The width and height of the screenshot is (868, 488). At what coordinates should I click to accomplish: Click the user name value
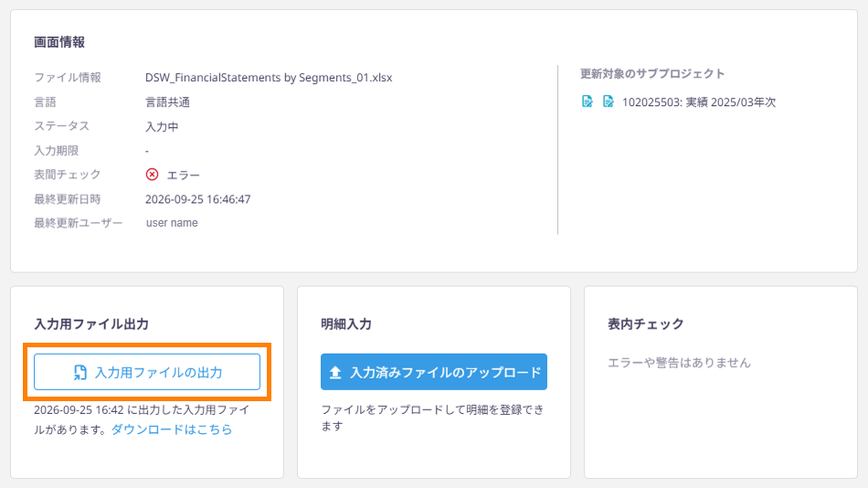click(172, 223)
